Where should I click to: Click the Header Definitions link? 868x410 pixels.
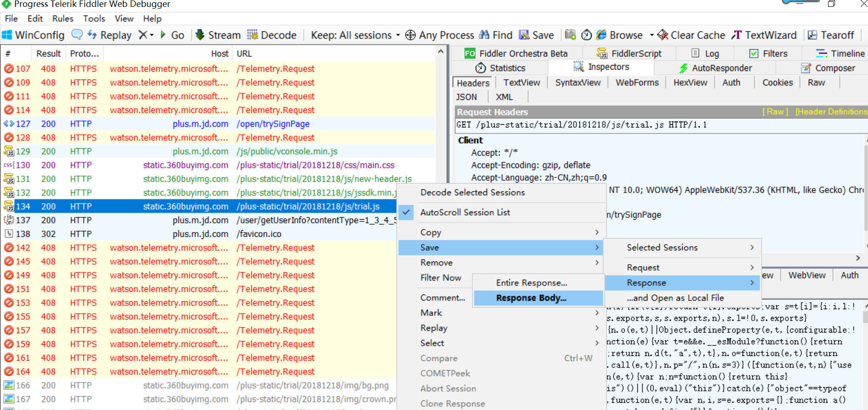[x=831, y=112]
